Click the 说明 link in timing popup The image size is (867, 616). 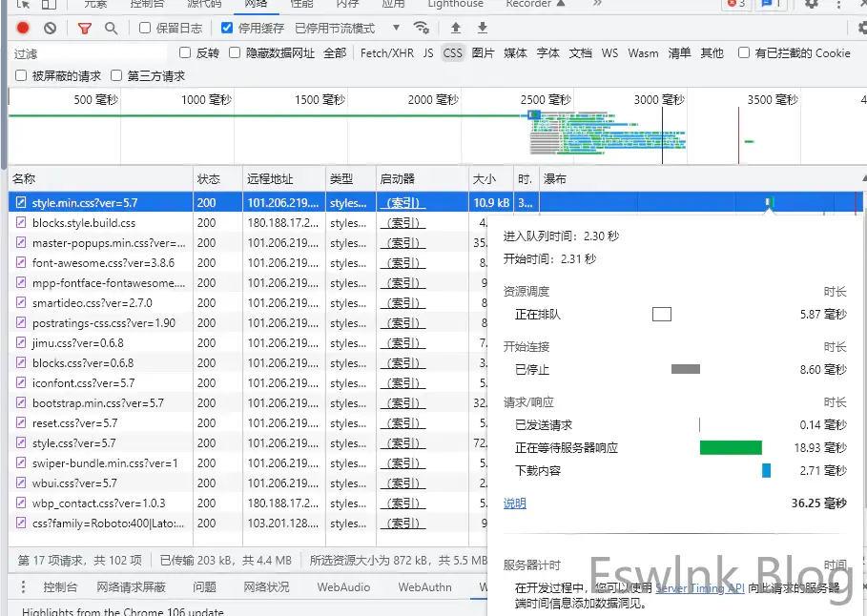point(514,503)
